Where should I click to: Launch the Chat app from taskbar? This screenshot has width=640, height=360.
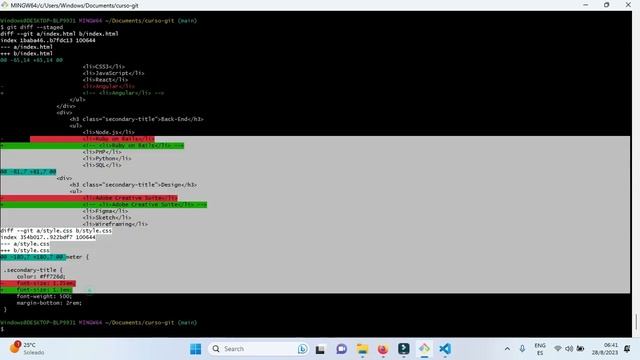pos(342,349)
